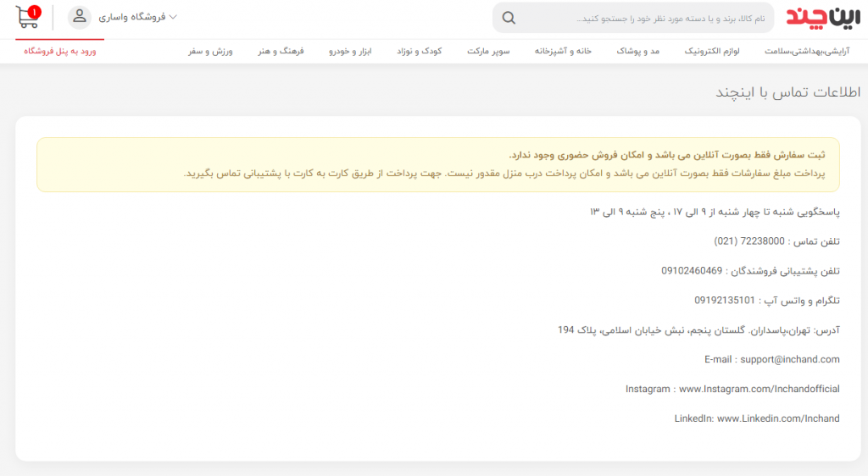Open the خانه و آشپزخانه category
This screenshot has width=868, height=476.
coord(563,52)
